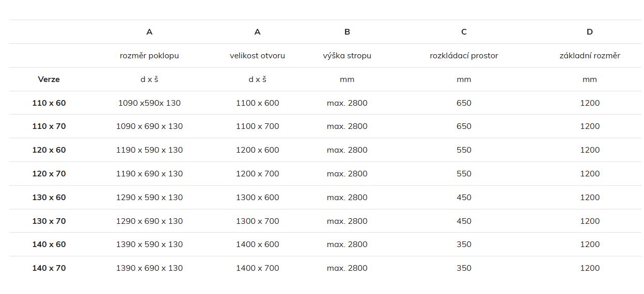Click the 'základní rozměr' column label
The height and width of the screenshot is (294, 644).
590,56
